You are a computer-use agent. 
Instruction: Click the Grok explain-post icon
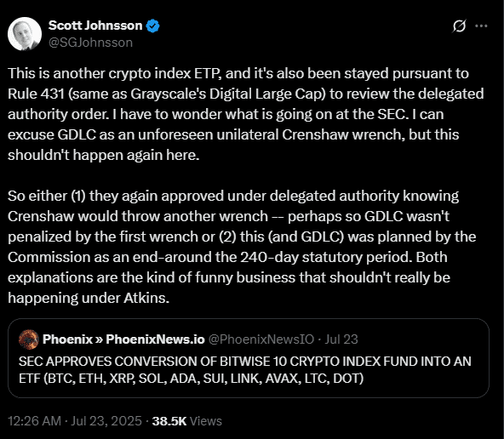pos(459,26)
